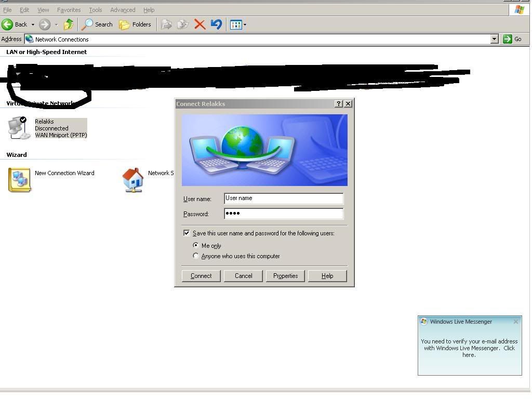Screen dimensions: 532x399
Task: Click the Windows flag logo icon
Action: coord(519,9)
